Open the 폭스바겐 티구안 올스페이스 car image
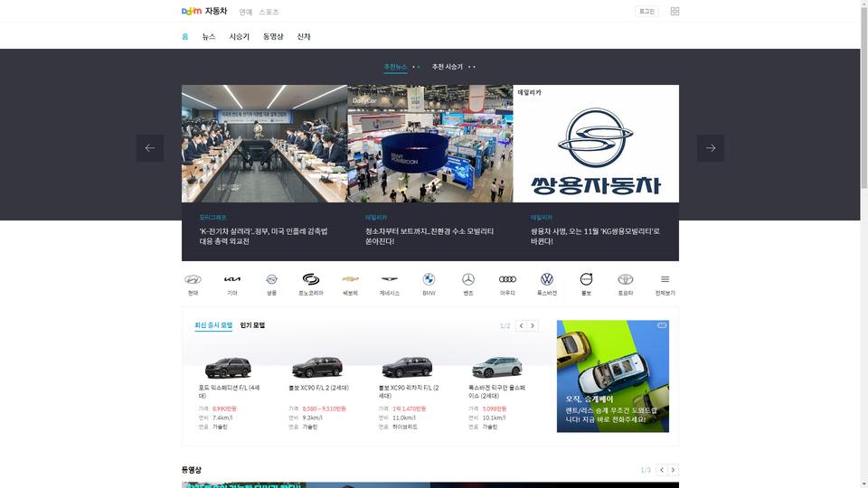 pyautogui.click(x=497, y=367)
